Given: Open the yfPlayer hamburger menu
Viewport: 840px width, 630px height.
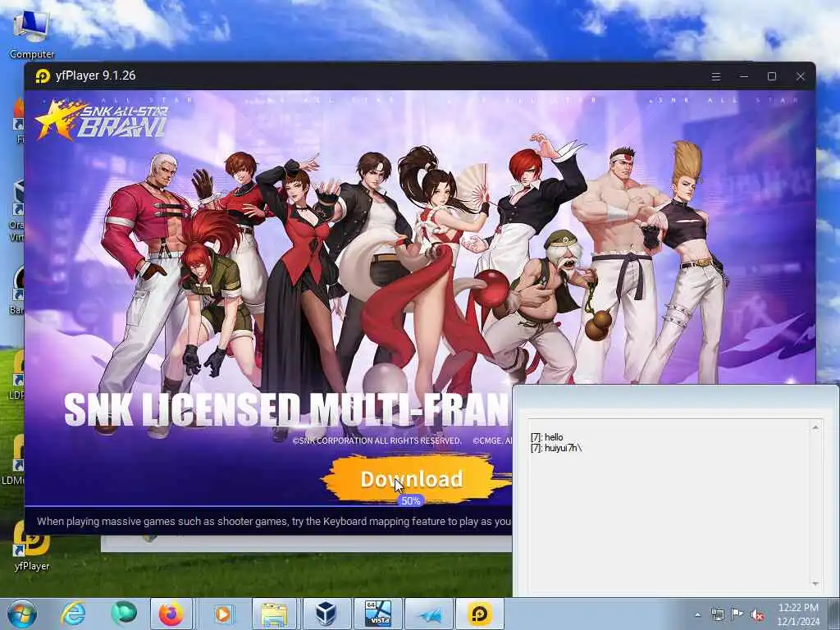Looking at the screenshot, I should 715,76.
